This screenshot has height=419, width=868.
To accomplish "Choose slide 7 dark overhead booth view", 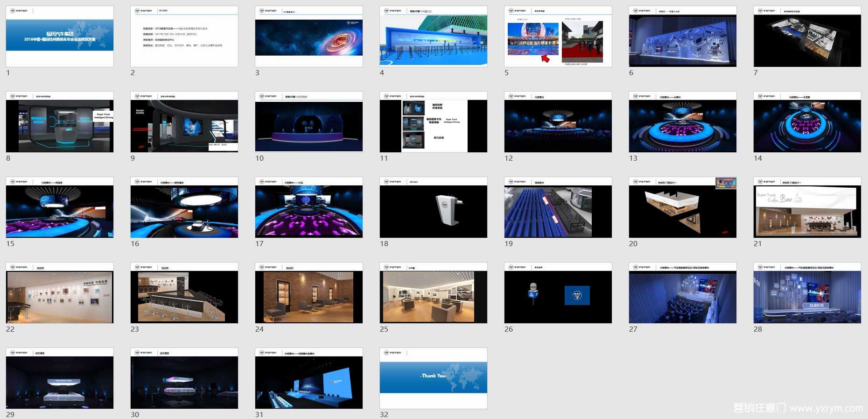I will [807, 36].
